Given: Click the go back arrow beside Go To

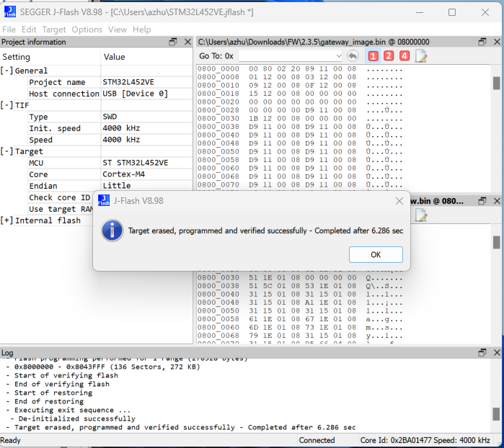Looking at the screenshot, I should (x=353, y=56).
